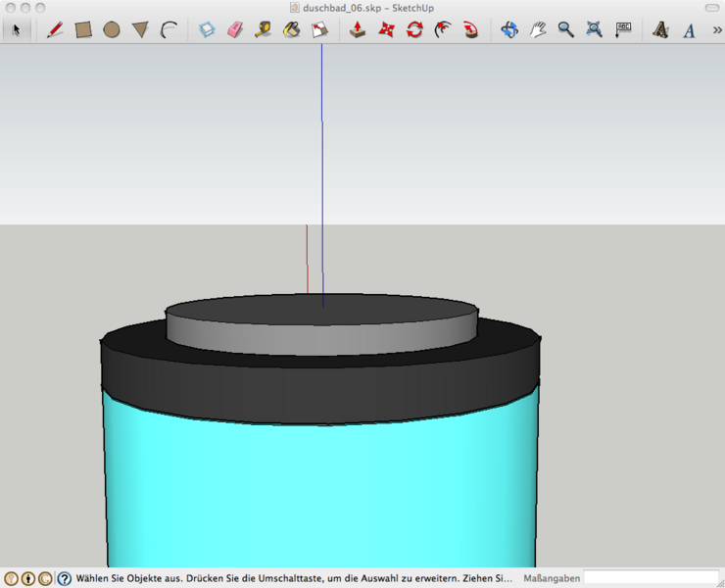
Task: Click the Zoom magnifier tool
Action: (566, 29)
